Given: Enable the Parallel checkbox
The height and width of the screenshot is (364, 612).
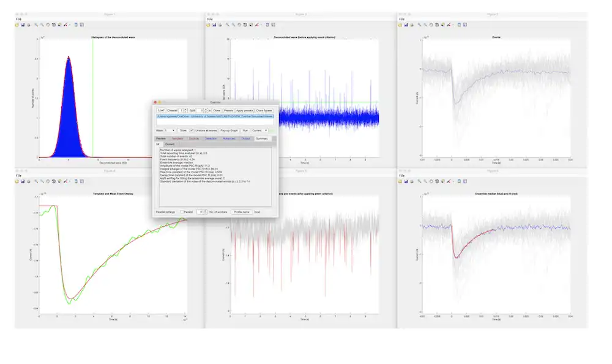Looking at the screenshot, I should click(x=182, y=212).
